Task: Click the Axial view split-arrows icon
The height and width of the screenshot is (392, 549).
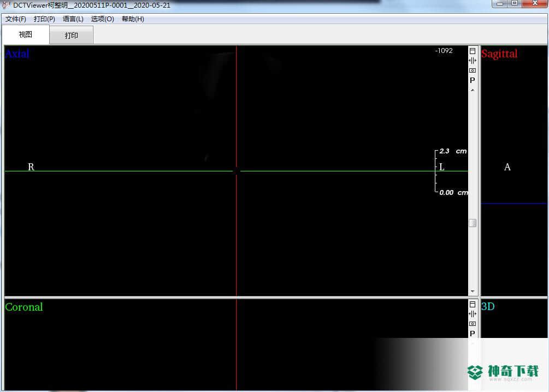Action: (x=473, y=61)
